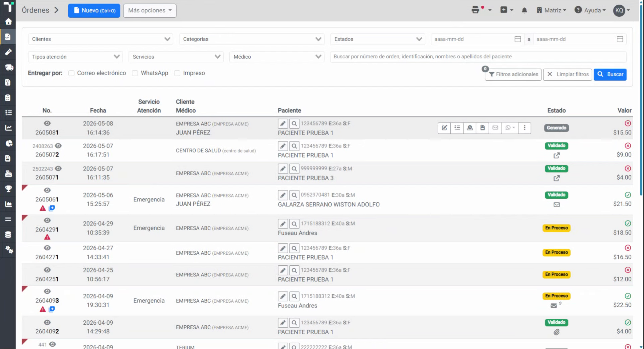Open the printer icon in top bar

point(475,10)
